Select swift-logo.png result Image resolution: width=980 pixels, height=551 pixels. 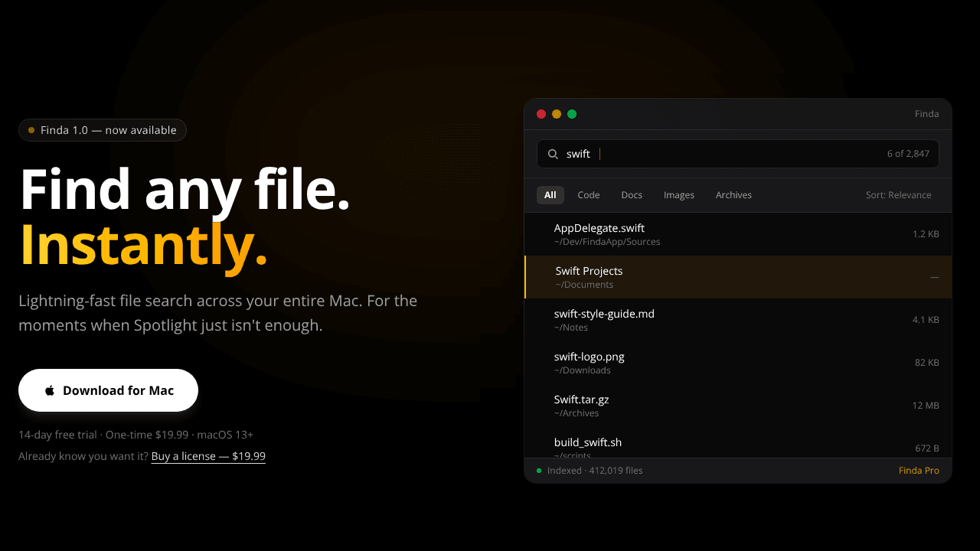tap(738, 363)
